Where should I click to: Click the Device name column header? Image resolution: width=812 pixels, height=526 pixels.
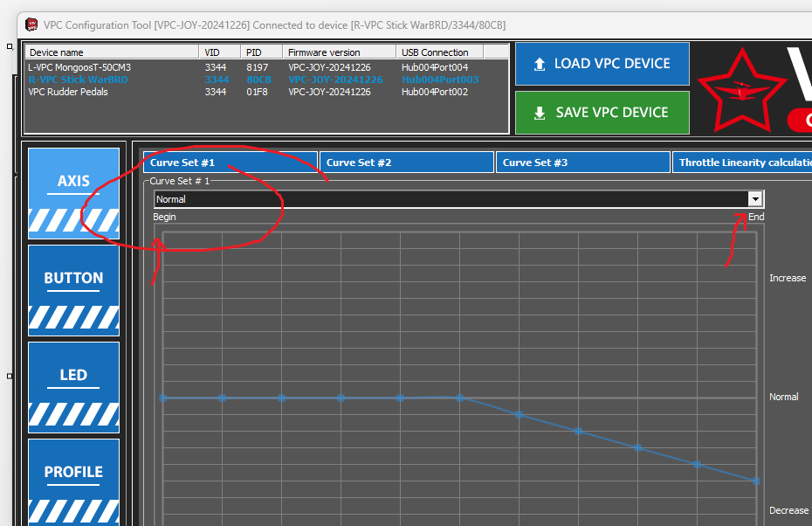click(112, 52)
